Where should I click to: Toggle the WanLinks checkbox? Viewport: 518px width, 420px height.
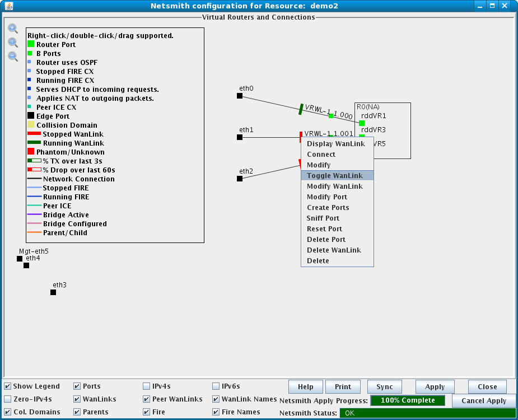pyautogui.click(x=77, y=399)
